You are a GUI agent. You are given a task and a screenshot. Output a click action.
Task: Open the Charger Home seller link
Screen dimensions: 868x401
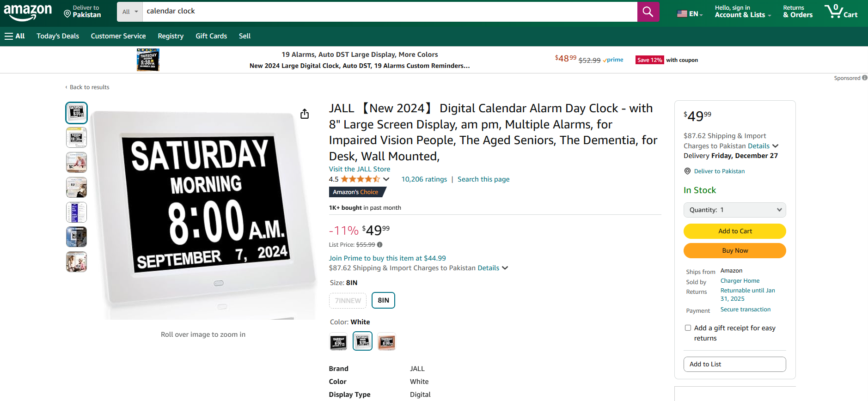740,280
